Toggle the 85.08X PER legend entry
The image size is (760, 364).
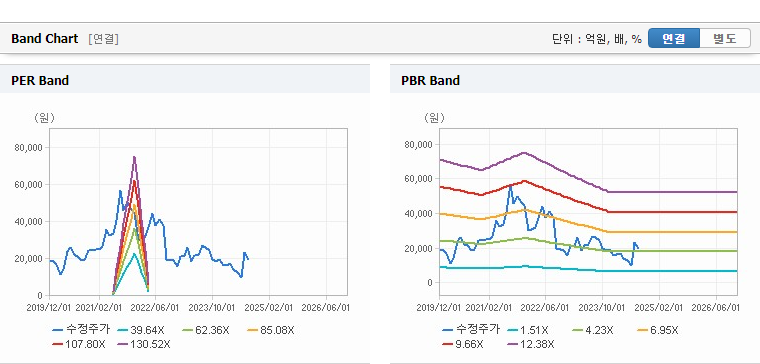(x=270, y=331)
